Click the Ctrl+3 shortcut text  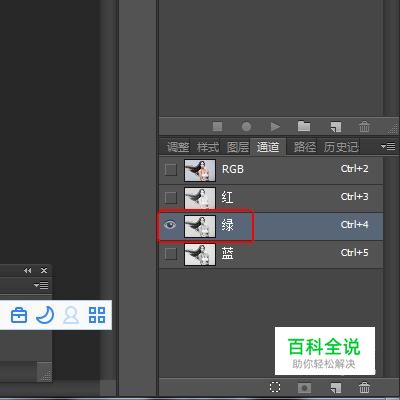(354, 197)
